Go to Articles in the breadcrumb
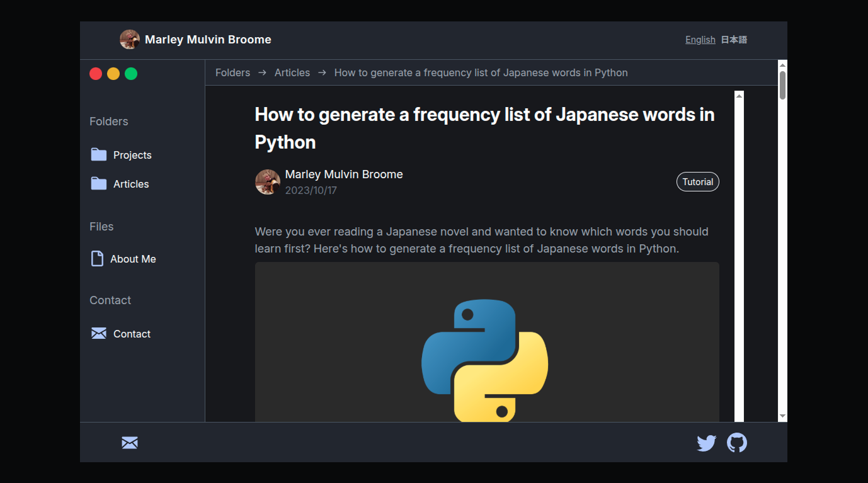The image size is (868, 483). (x=292, y=72)
